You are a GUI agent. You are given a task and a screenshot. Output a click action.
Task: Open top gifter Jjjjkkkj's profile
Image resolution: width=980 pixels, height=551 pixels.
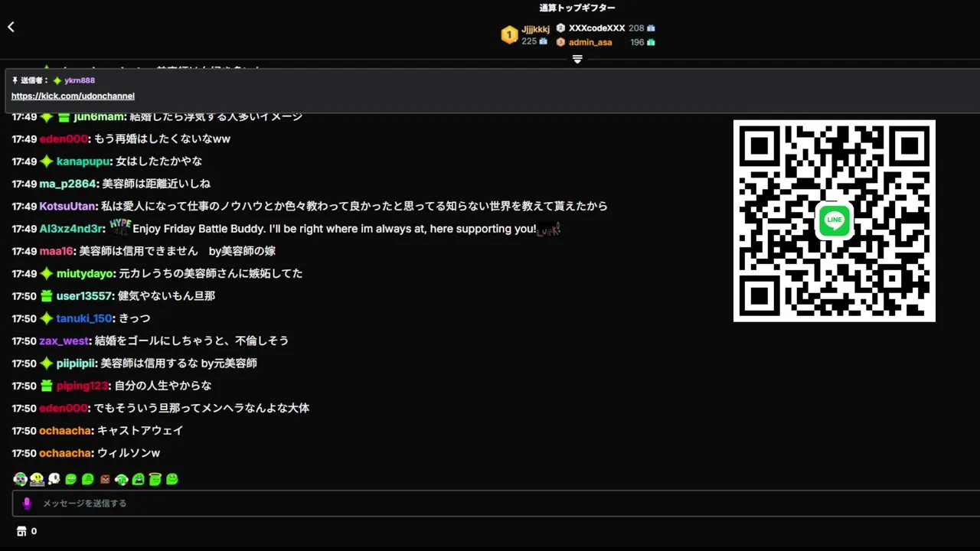535,29
